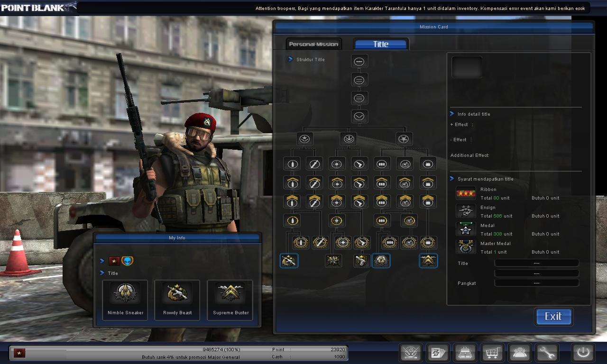Select the Nimble Sneaker title slot

point(125,300)
